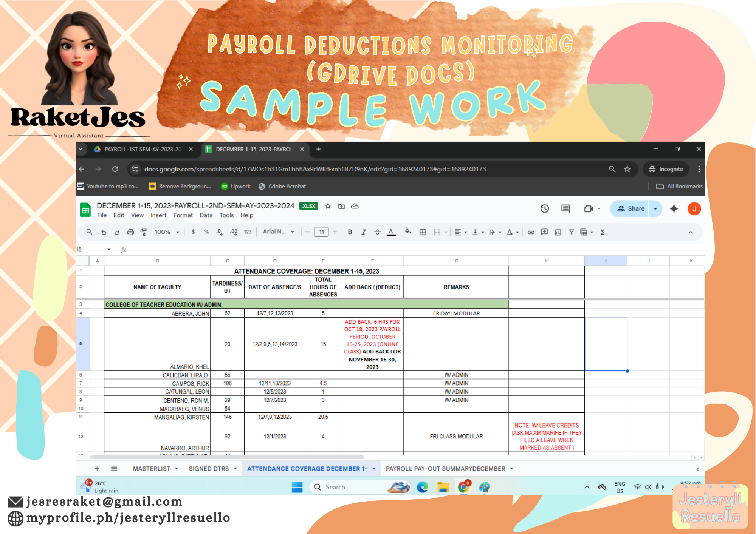Screen dimensions: 756x534
Task: Open the Arial Narrow font dropdown
Action: 279,232
